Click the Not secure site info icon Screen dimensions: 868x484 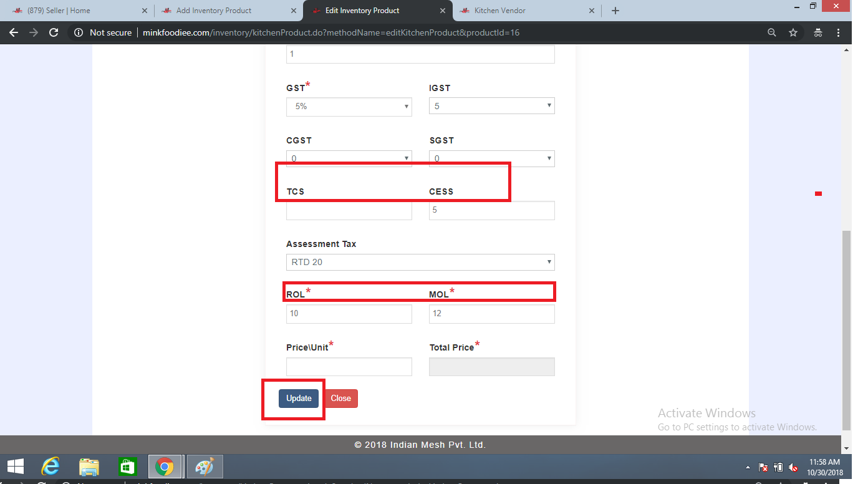[x=79, y=32]
